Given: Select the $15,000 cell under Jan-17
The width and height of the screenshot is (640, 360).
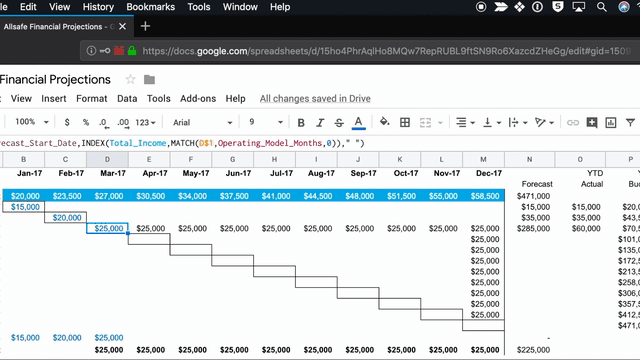Looking at the screenshot, I should pyautogui.click(x=23, y=207).
